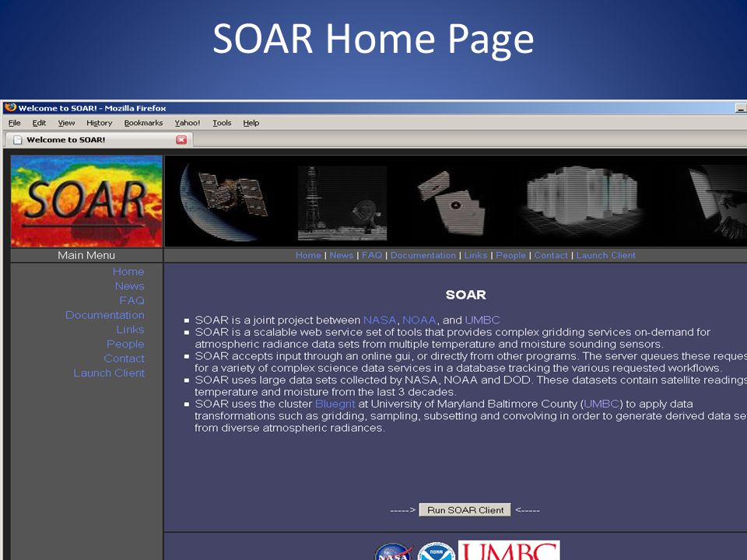Open People in the Main Menu sidebar
Image resolution: width=747 pixels, height=560 pixels.
125,344
